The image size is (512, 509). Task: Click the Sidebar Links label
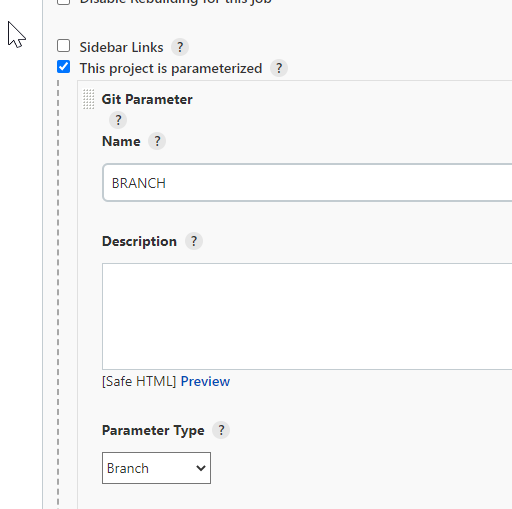coord(121,47)
